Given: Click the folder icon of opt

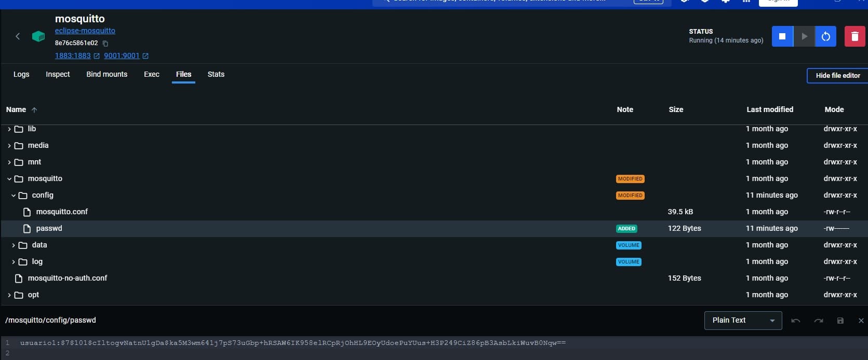Looking at the screenshot, I should [x=19, y=295].
